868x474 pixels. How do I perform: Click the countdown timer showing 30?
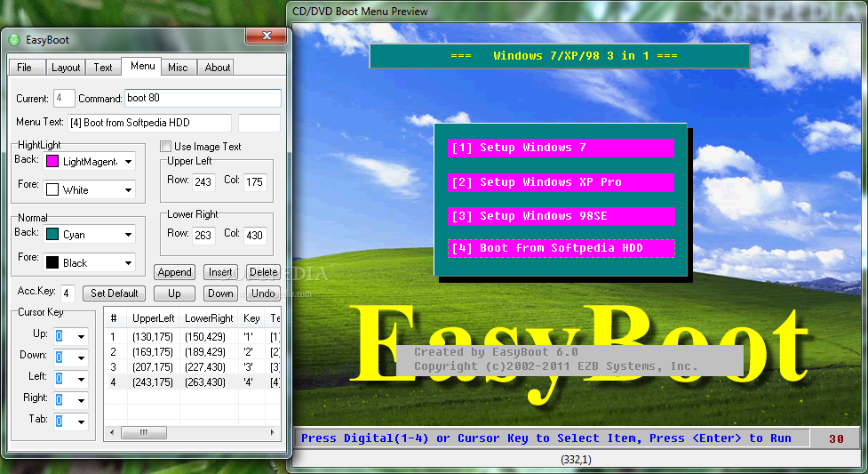[x=836, y=438]
